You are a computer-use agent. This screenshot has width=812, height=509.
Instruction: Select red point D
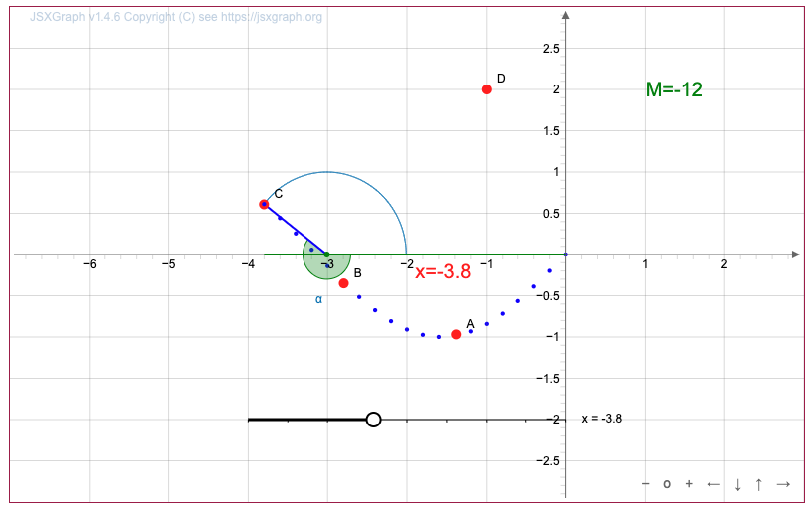(487, 89)
